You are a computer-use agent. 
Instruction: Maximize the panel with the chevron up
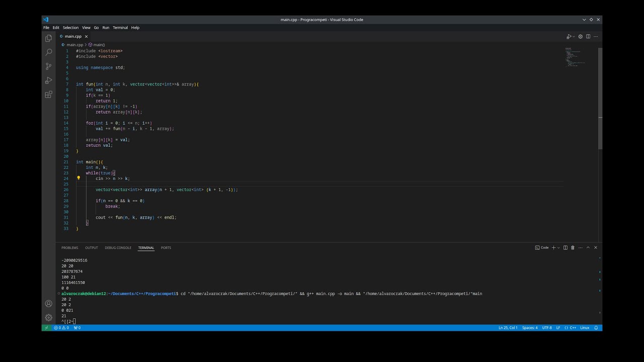[x=588, y=247]
